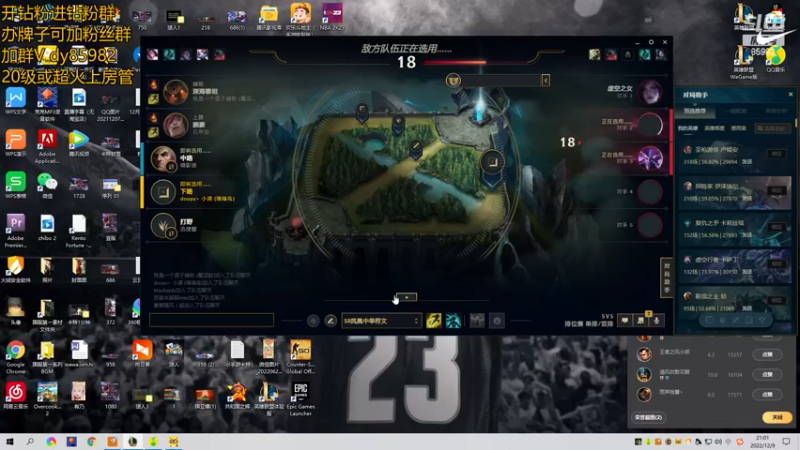Click the champion search bar at the top
The width and height of the screenshot is (800, 450).
pos(501,80)
